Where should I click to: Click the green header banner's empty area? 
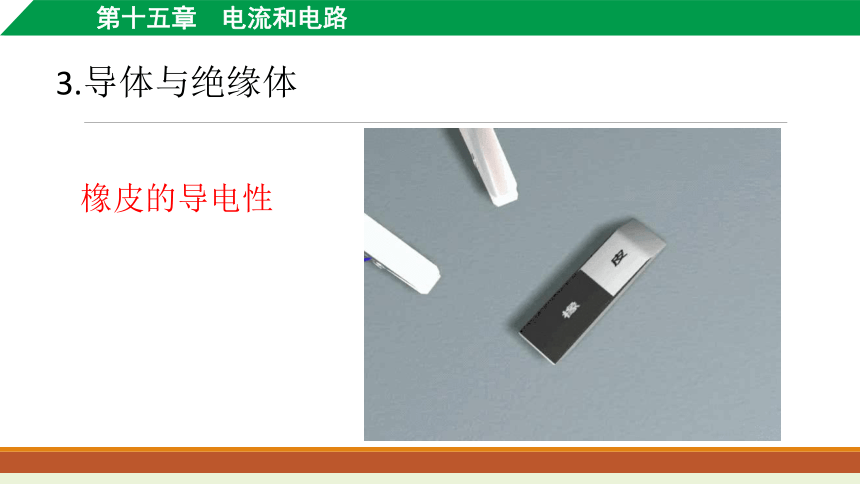[603, 18]
